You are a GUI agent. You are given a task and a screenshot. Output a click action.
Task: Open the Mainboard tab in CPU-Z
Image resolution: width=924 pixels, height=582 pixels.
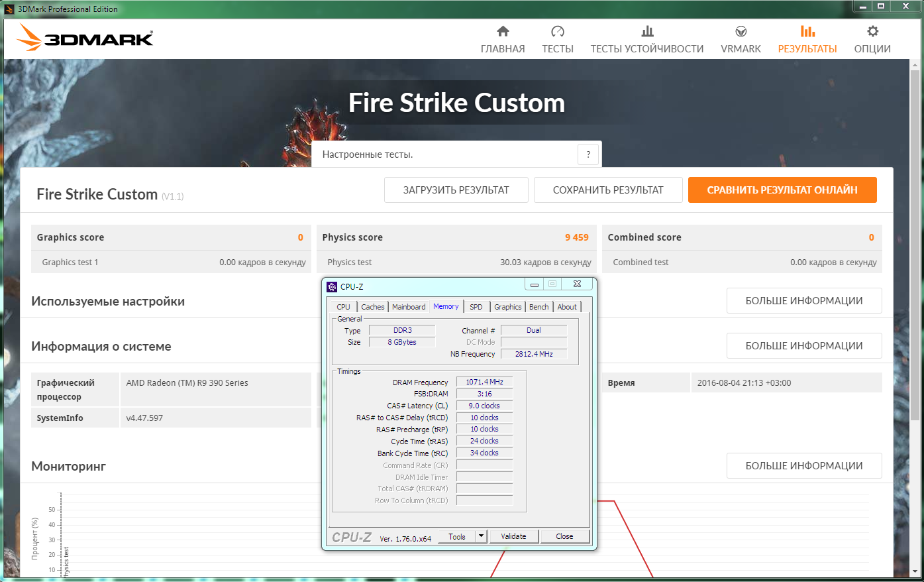[x=409, y=307]
